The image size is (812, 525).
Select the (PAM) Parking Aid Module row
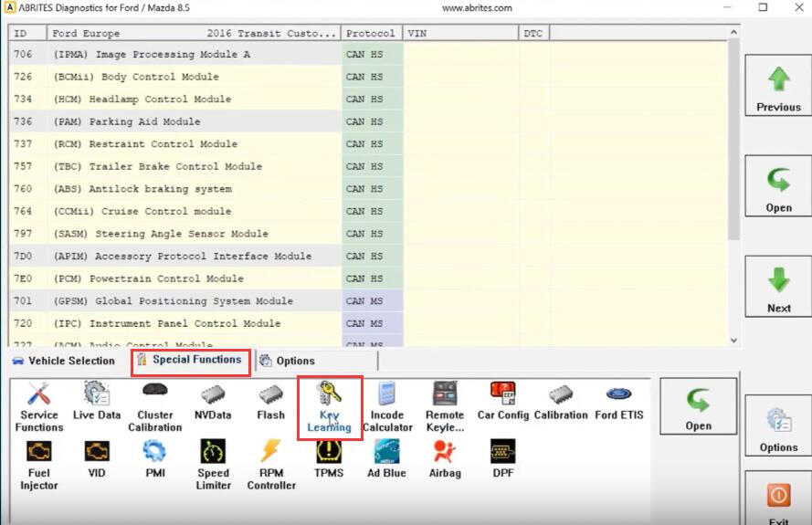click(368, 121)
